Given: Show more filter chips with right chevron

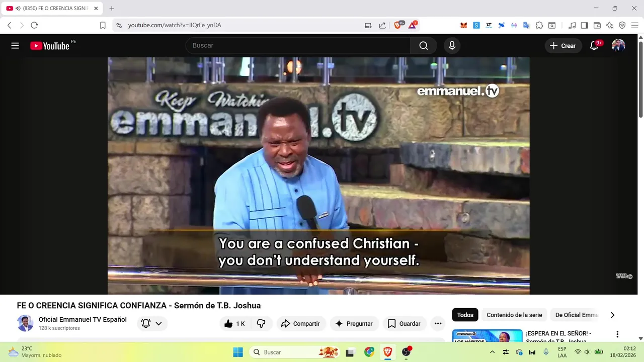Looking at the screenshot, I should coord(612,315).
